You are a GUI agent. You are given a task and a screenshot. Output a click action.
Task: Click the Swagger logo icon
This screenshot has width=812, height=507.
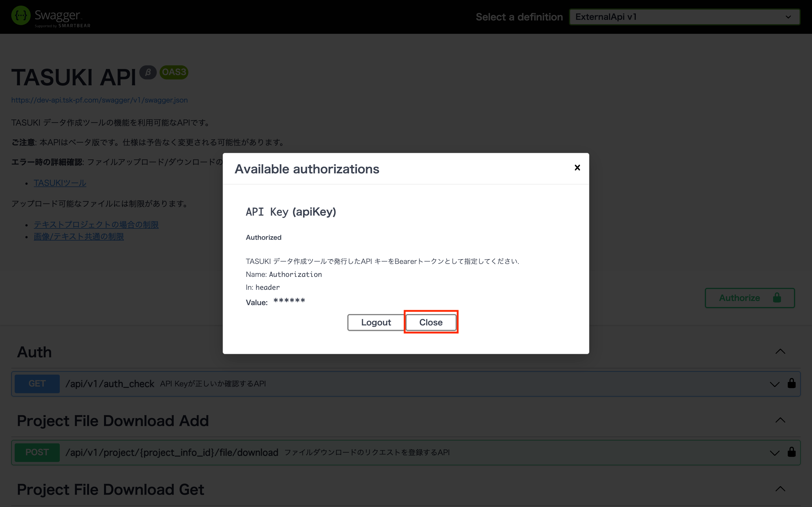click(21, 16)
